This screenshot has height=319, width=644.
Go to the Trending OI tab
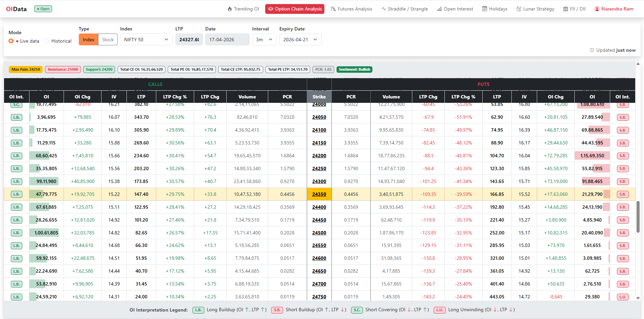pos(246,9)
